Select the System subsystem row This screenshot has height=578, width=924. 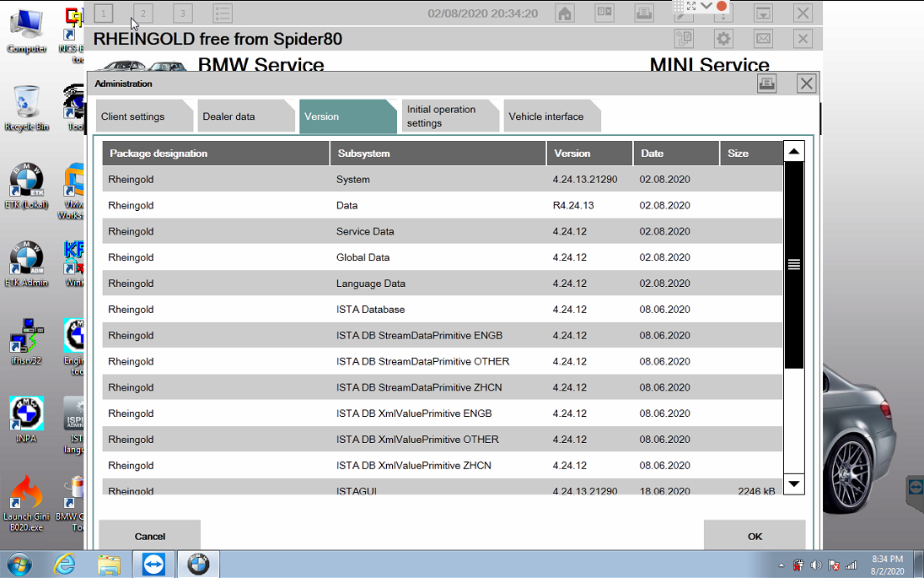pyautogui.click(x=442, y=179)
